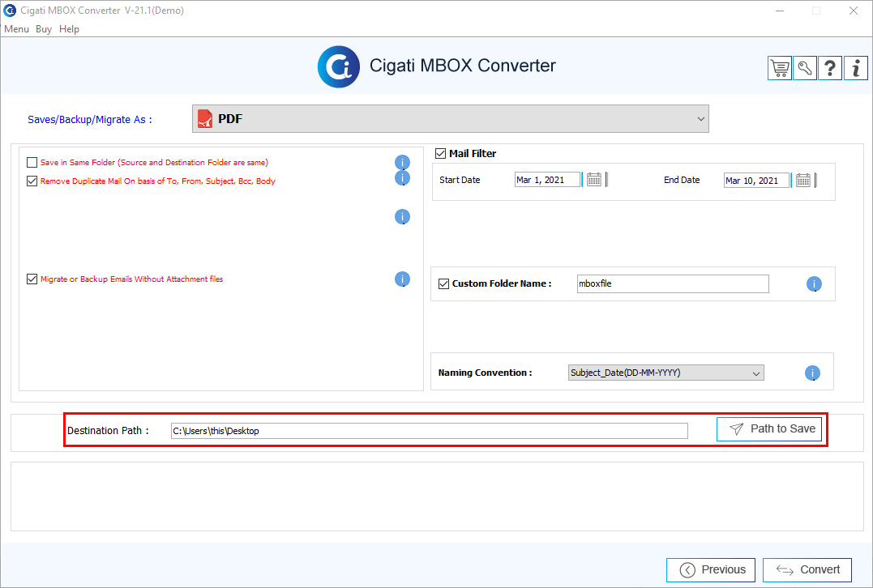Screen dimensions: 873x588
Task: Show info for Remove Duplicate Mail option
Action: coord(403,178)
